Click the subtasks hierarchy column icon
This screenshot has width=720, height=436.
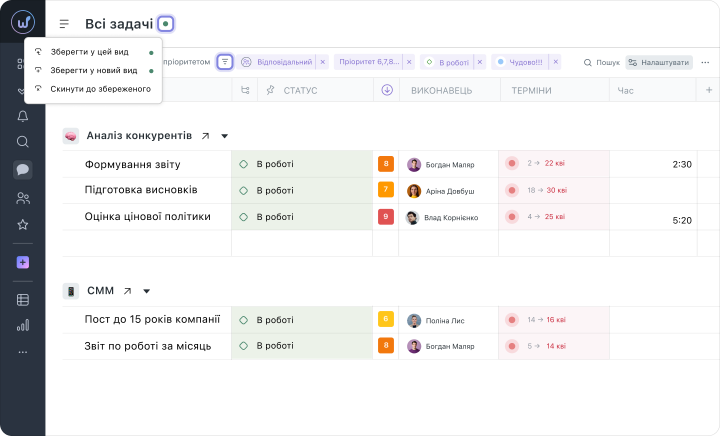(x=245, y=90)
